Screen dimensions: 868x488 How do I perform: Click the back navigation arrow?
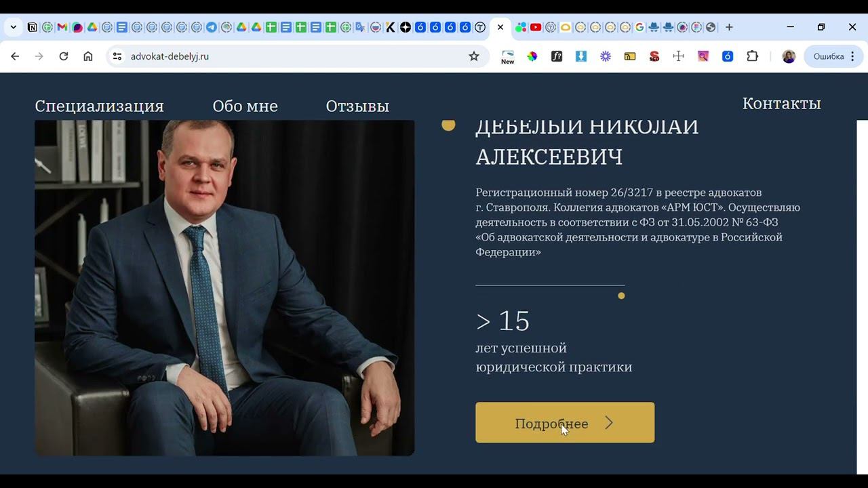[15, 56]
